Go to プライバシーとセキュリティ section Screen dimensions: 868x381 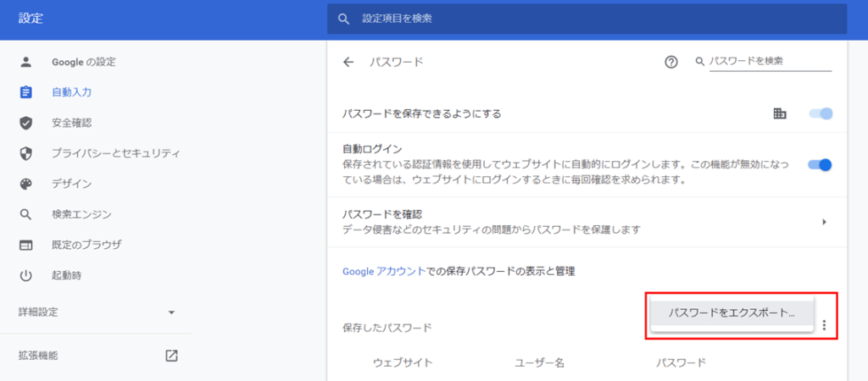pyautogui.click(x=115, y=153)
